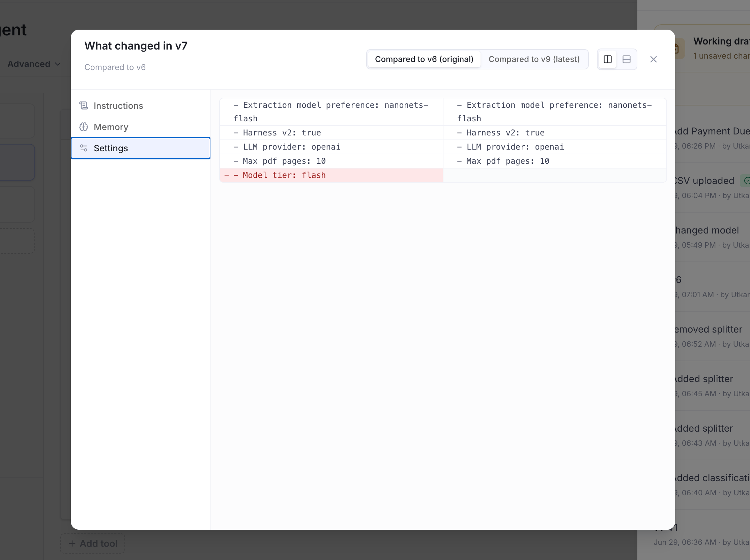Click the Instructions scroll icon
The height and width of the screenshot is (560, 750).
click(84, 106)
